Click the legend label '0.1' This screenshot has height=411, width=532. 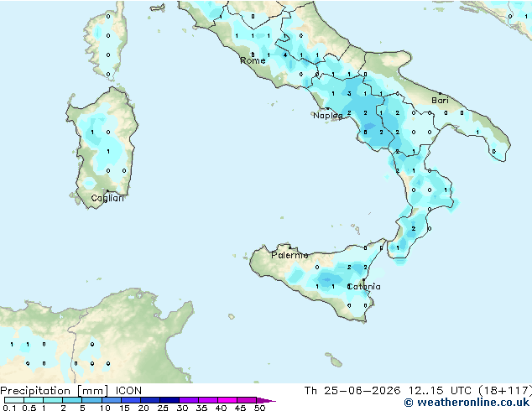coord(9,408)
